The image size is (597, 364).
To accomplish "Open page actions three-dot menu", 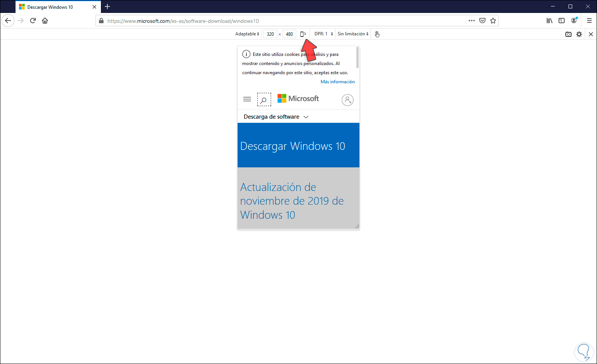I will (472, 21).
